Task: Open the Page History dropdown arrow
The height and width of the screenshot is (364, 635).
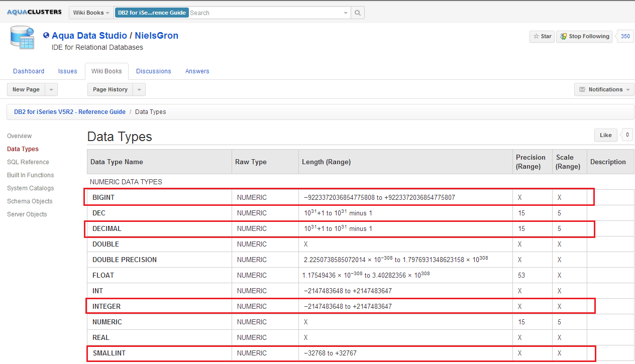Action: click(x=139, y=89)
